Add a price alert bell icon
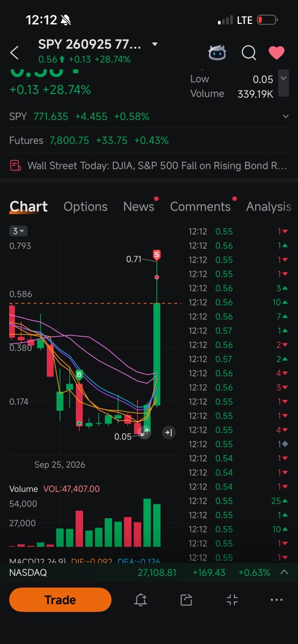 pyautogui.click(x=141, y=600)
